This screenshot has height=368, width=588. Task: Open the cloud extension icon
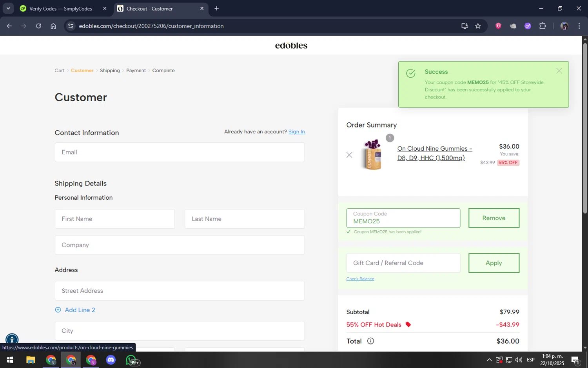click(x=513, y=26)
